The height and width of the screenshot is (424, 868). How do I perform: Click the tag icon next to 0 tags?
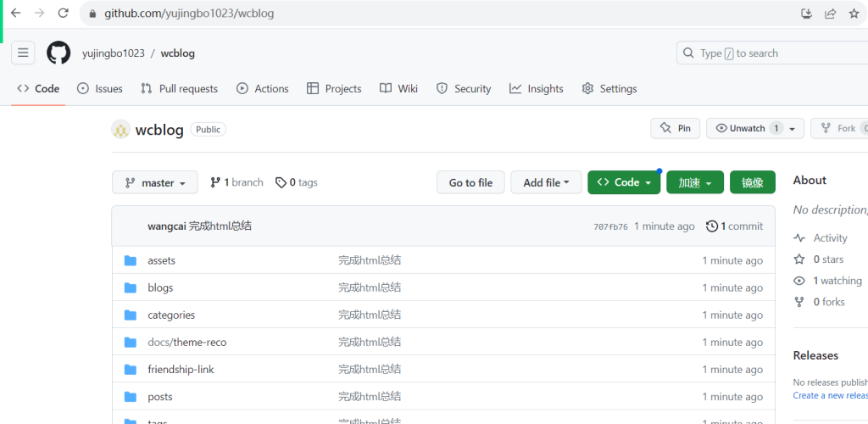click(x=281, y=182)
